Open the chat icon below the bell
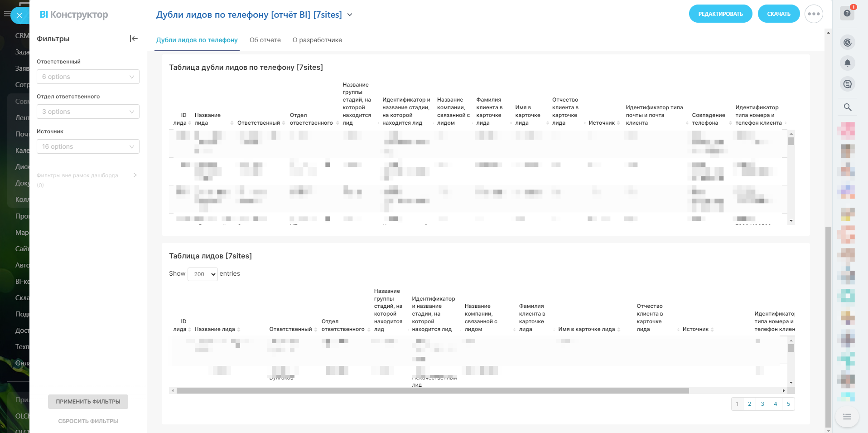This screenshot has height=433, width=868. pos(848,84)
